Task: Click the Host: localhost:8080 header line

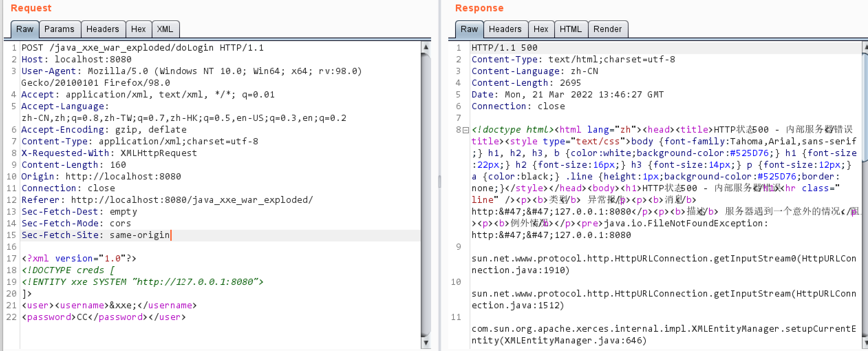Action: pyautogui.click(x=76, y=59)
